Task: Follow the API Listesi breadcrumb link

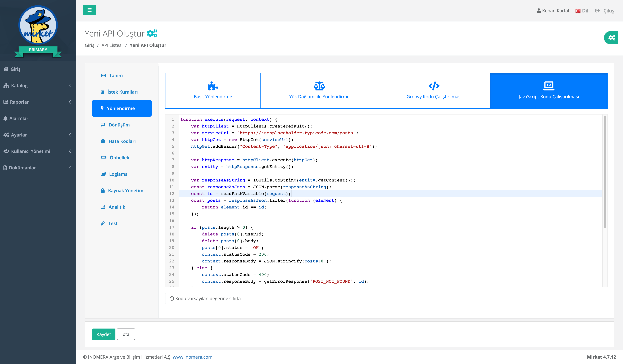Action: tap(112, 45)
